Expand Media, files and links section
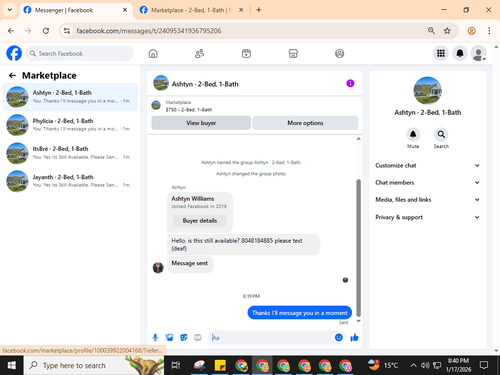500x375 pixels. coord(428,200)
